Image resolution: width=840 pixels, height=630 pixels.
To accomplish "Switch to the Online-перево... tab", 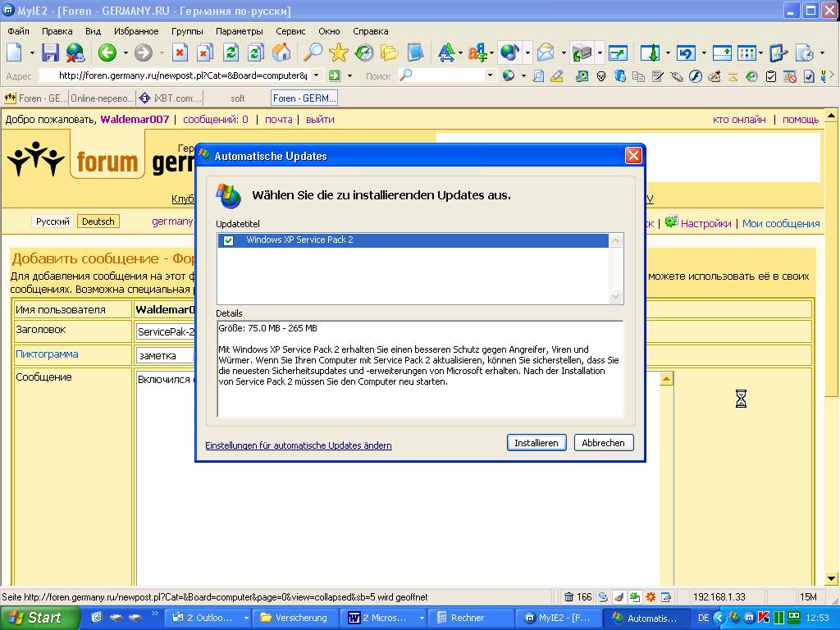I will point(103,98).
